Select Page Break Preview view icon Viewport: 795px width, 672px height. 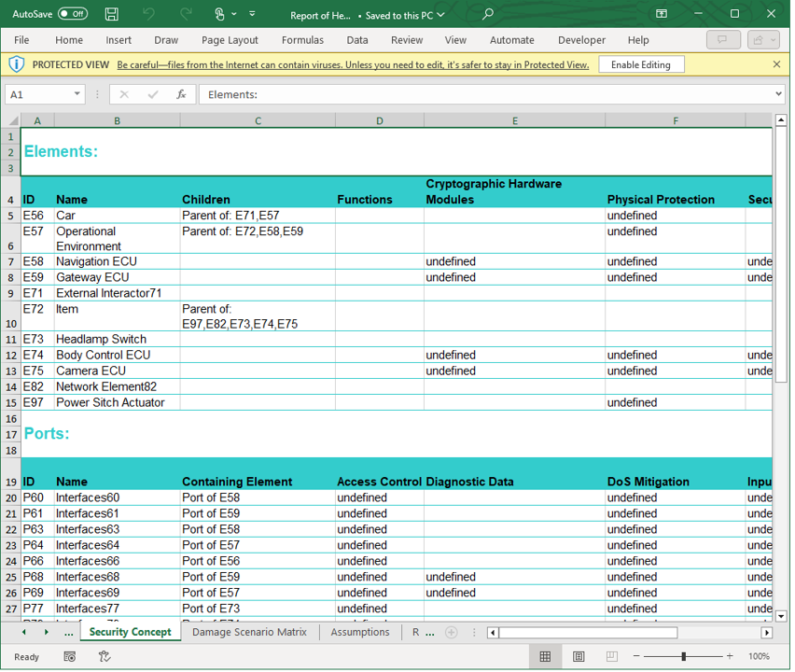point(611,656)
